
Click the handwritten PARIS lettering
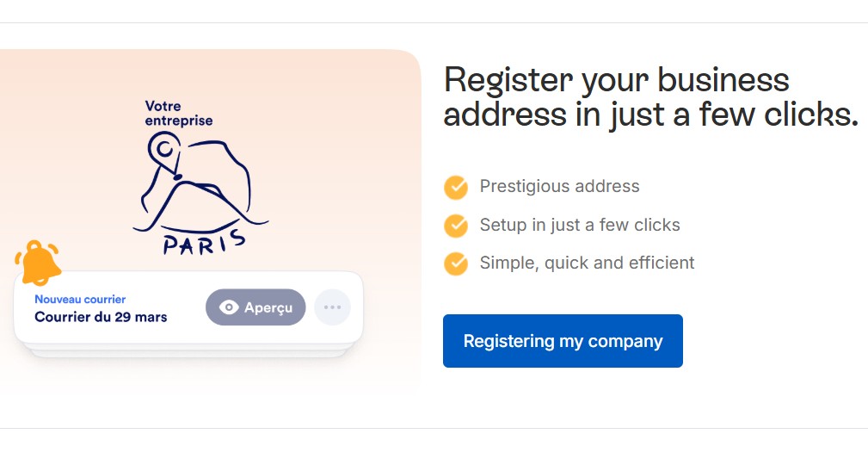tap(204, 242)
